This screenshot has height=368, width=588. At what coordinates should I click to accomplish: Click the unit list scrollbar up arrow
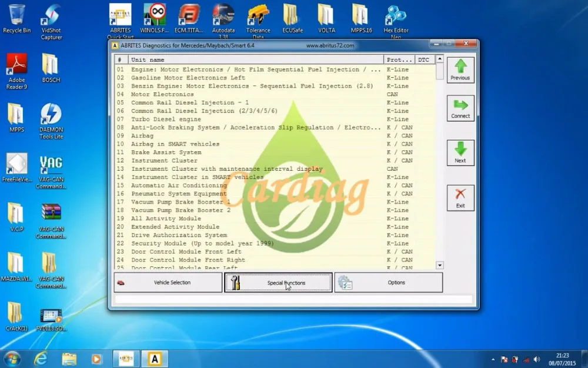pyautogui.click(x=439, y=59)
